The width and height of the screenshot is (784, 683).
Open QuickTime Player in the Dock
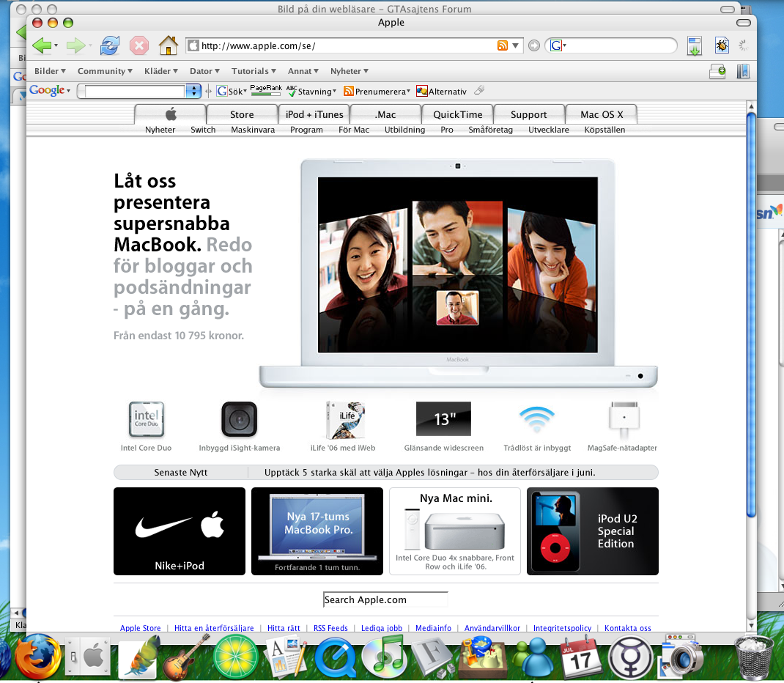click(x=335, y=657)
